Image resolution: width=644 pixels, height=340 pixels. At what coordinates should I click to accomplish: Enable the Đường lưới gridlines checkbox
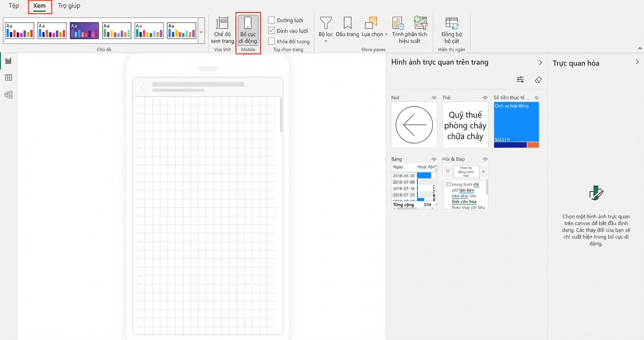pos(271,20)
